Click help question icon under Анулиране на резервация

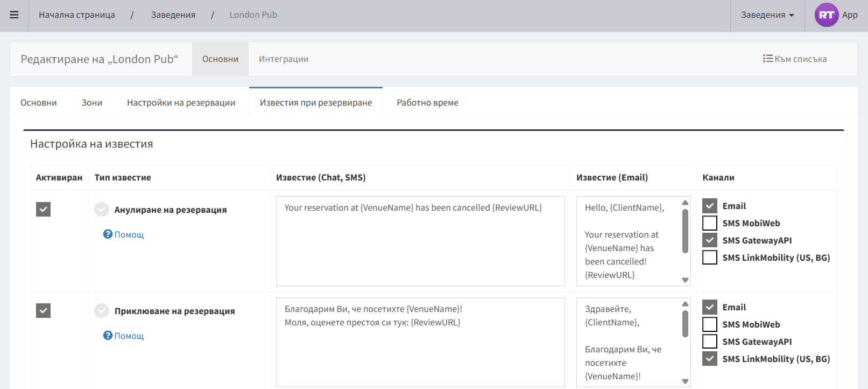tap(108, 234)
